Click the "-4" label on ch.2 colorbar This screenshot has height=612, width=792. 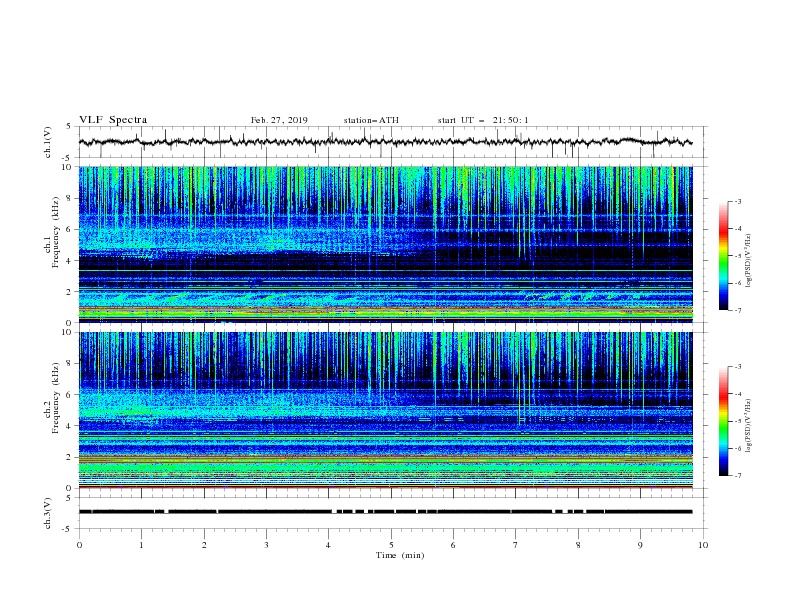tap(738, 394)
